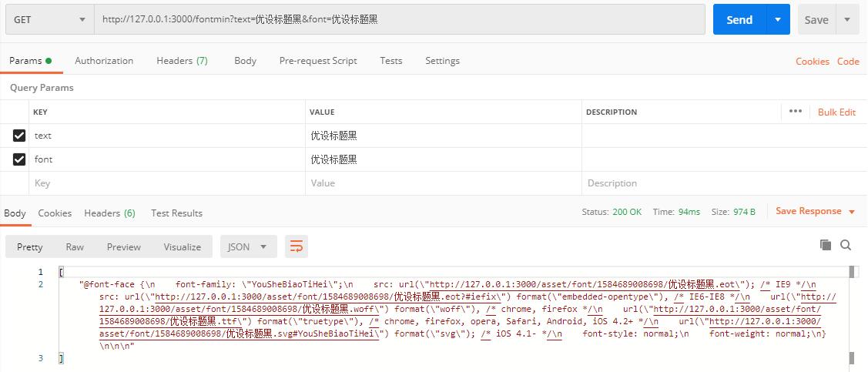Image resolution: width=868 pixels, height=372 pixels.
Task: Search the response with the magnifier icon
Action: point(846,245)
